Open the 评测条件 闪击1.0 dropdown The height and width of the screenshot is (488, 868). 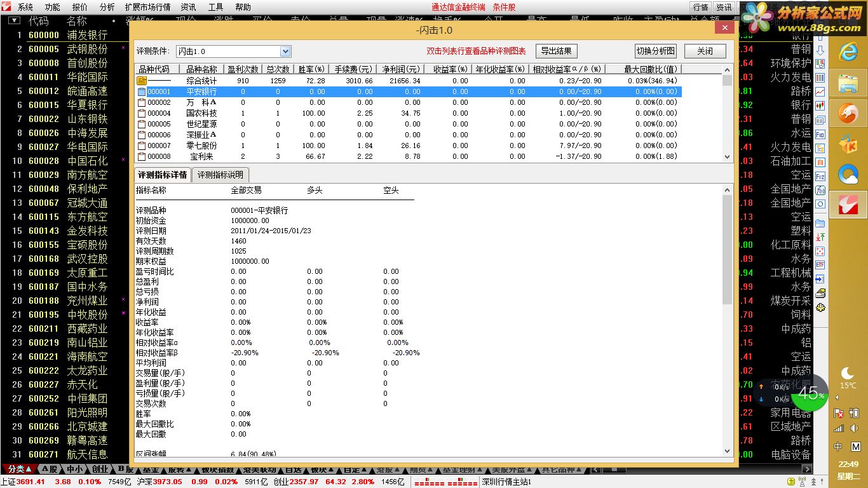285,51
